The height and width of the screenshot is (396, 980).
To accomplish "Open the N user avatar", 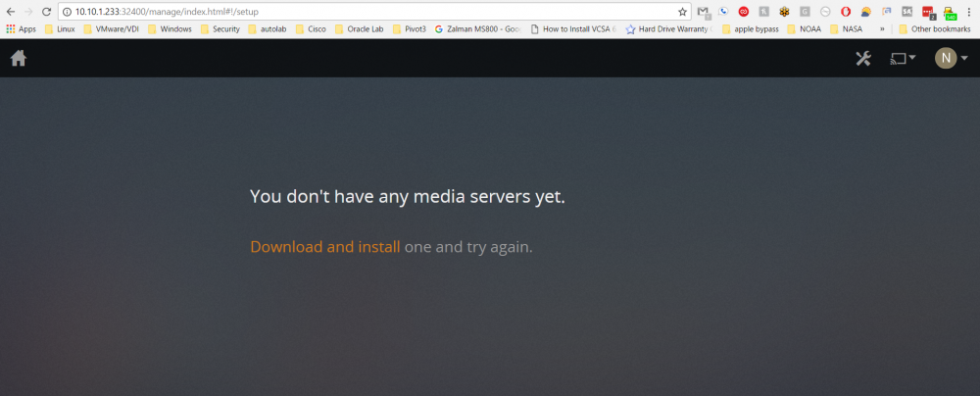I will pyautogui.click(x=946, y=58).
